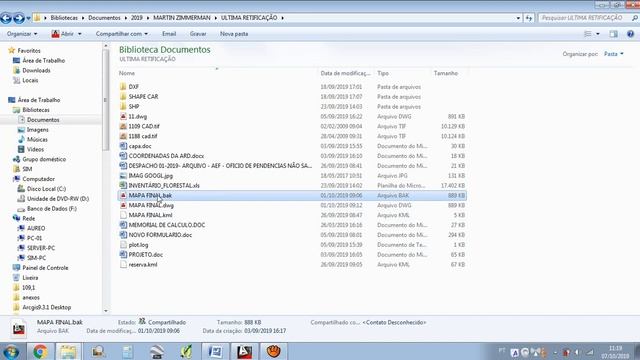Open the Word taskbar icon

(x=215, y=351)
